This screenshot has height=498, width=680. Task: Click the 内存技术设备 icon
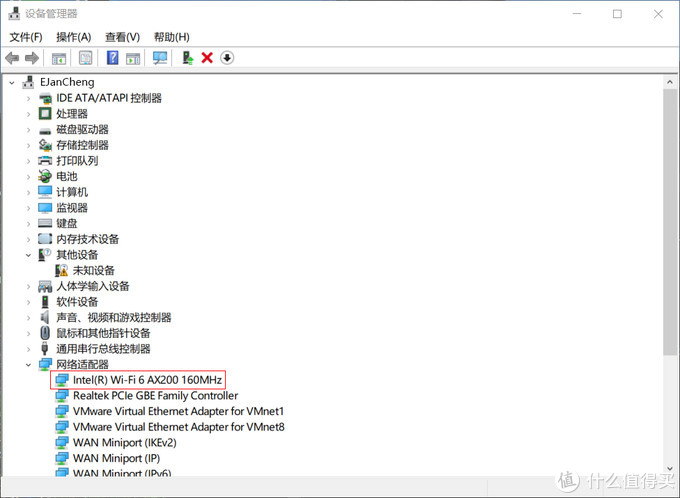click(45, 239)
